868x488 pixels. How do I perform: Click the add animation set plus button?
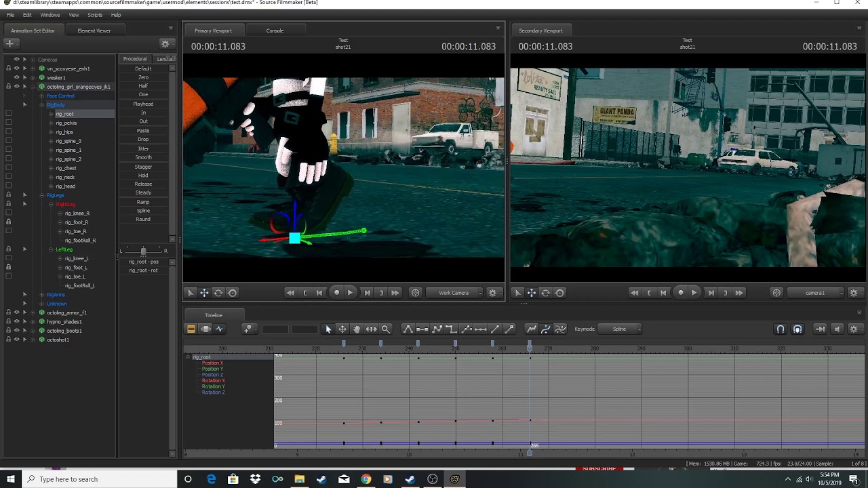[x=9, y=43]
